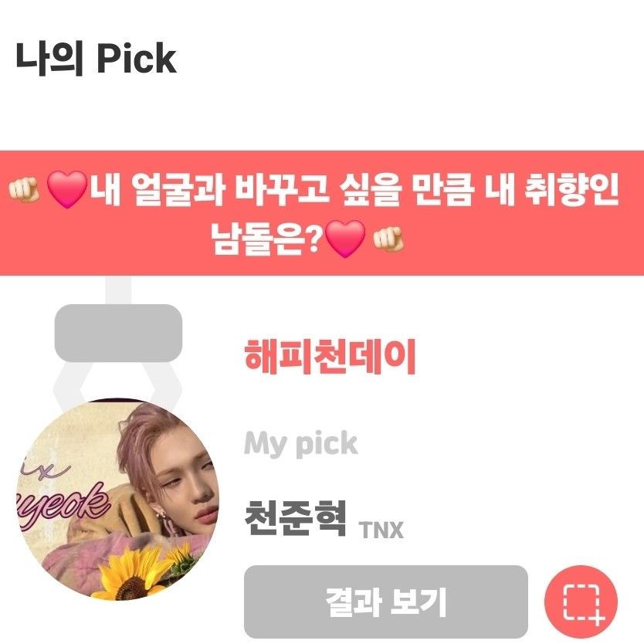Click the left fist emoji in banner
Image resolution: width=644 pixels, height=644 pixels.
24,190
